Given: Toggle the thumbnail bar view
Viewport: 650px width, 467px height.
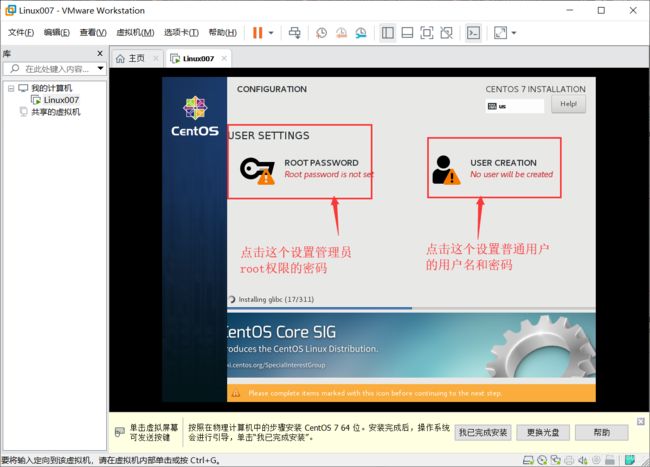Looking at the screenshot, I should (x=407, y=33).
